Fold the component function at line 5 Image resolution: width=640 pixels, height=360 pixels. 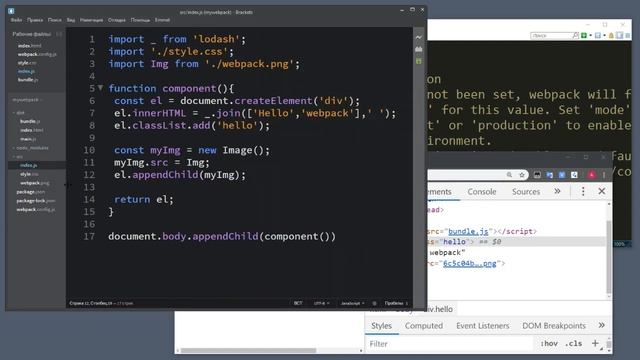point(100,88)
